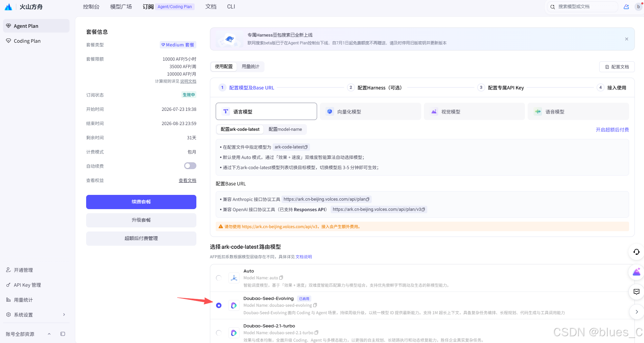Open the CLI top menu
Image resolution: width=644 pixels, height=343 pixels.
231,7
